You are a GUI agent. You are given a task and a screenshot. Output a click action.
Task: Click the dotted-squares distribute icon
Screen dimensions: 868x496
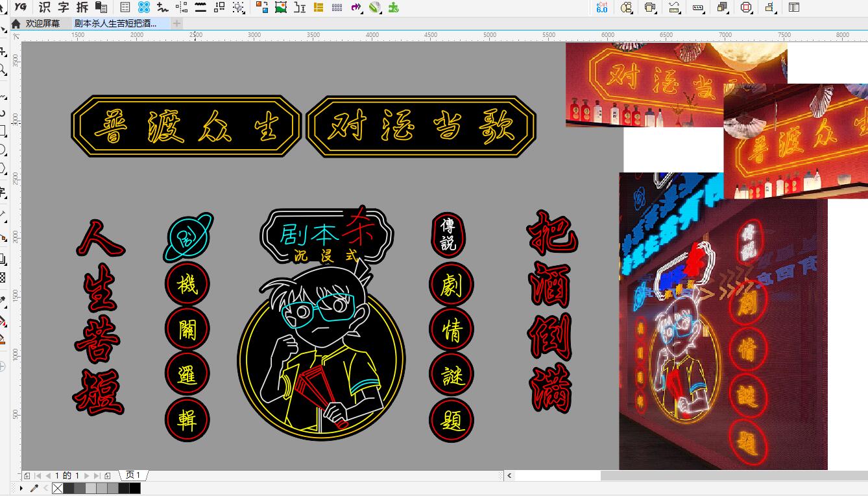coord(182,7)
